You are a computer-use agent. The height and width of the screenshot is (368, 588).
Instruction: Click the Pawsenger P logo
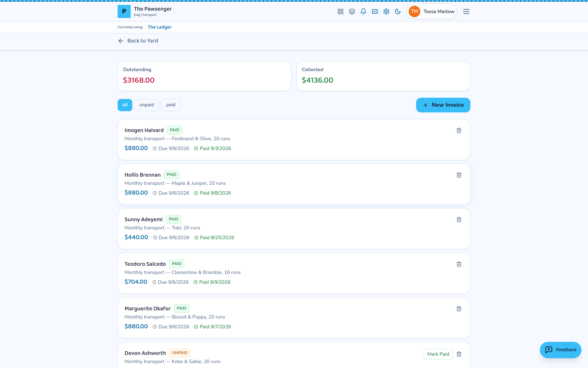(x=124, y=11)
